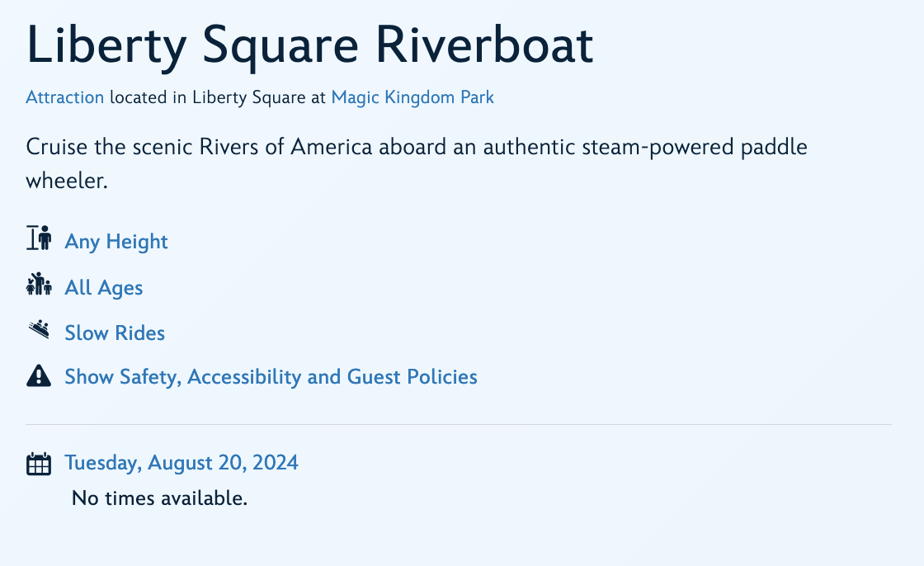Screen dimensions: 924x566
Task: Click the "No times available." message
Action: [x=159, y=498]
